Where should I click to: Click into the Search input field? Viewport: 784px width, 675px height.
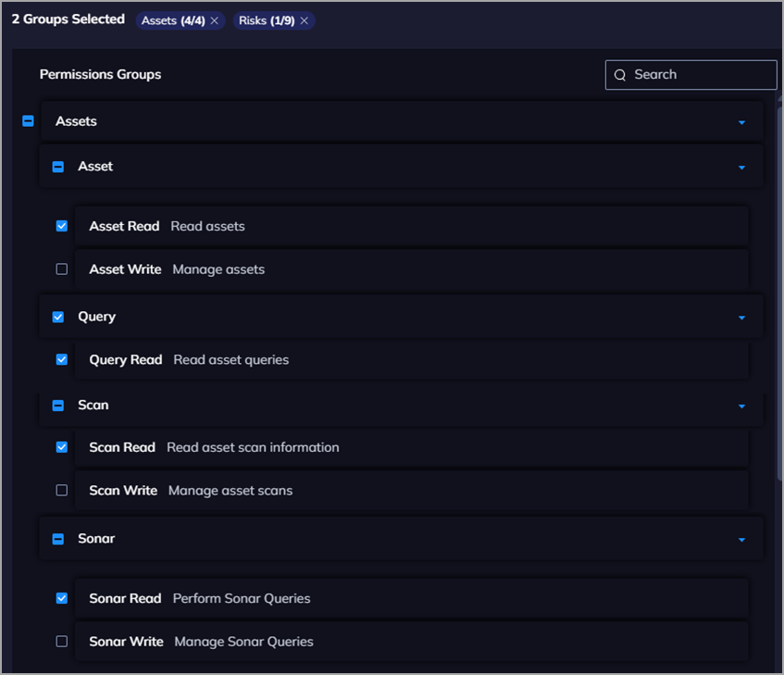(x=699, y=75)
